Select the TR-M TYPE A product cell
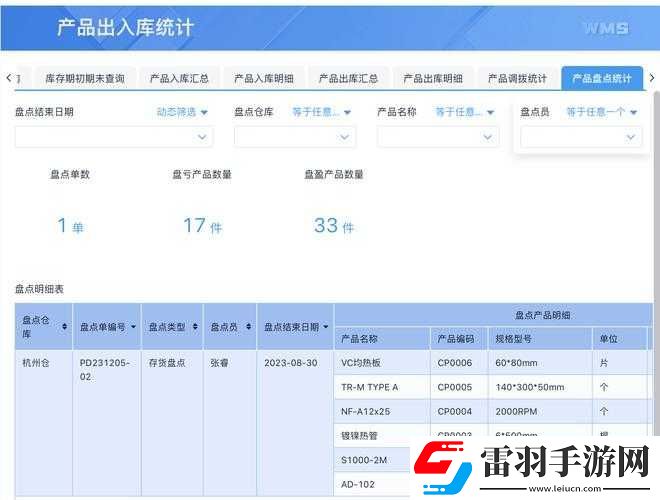Screen dimensions: 660x500 pyautogui.click(x=382, y=387)
